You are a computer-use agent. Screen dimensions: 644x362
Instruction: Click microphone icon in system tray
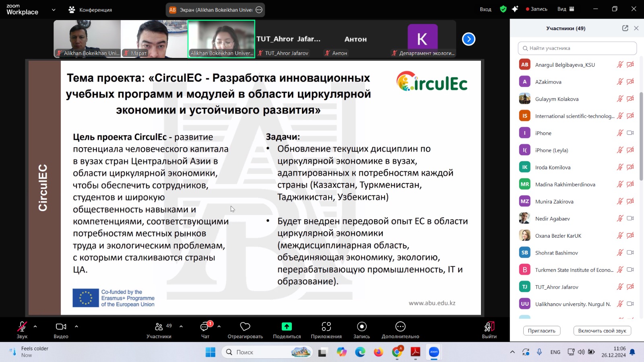(539, 352)
